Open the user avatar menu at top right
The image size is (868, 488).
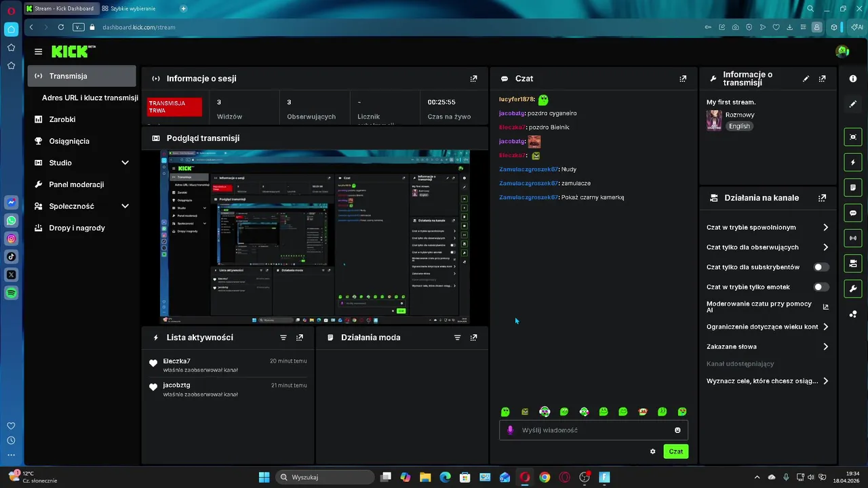pyautogui.click(x=842, y=52)
